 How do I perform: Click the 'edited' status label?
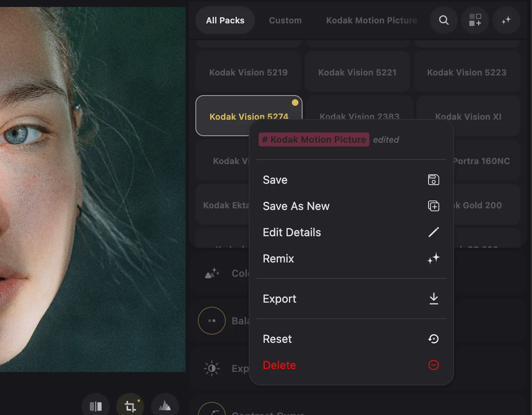tap(386, 140)
